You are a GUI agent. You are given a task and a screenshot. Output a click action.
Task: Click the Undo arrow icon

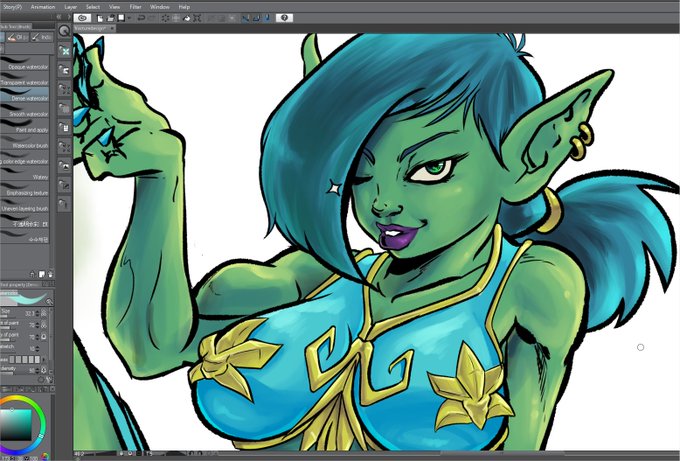pos(141,18)
